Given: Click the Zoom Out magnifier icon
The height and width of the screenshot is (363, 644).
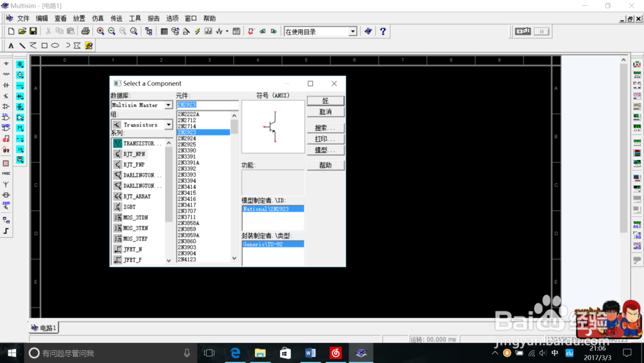Looking at the screenshot, I should 111,31.
